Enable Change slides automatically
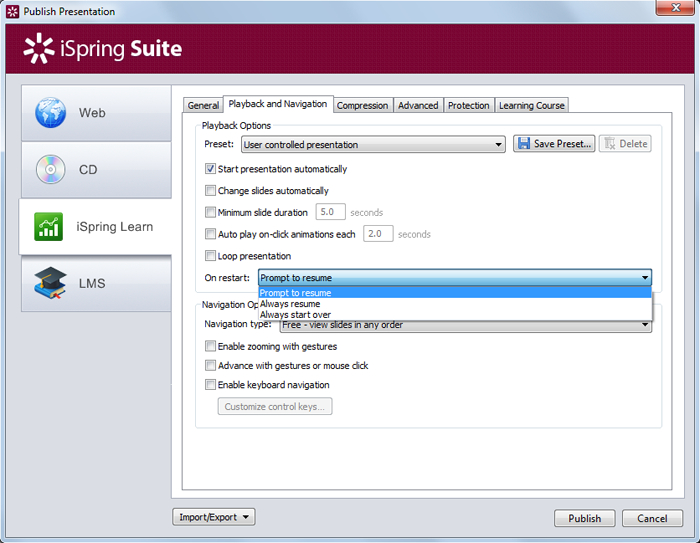The height and width of the screenshot is (543, 700). tap(210, 191)
